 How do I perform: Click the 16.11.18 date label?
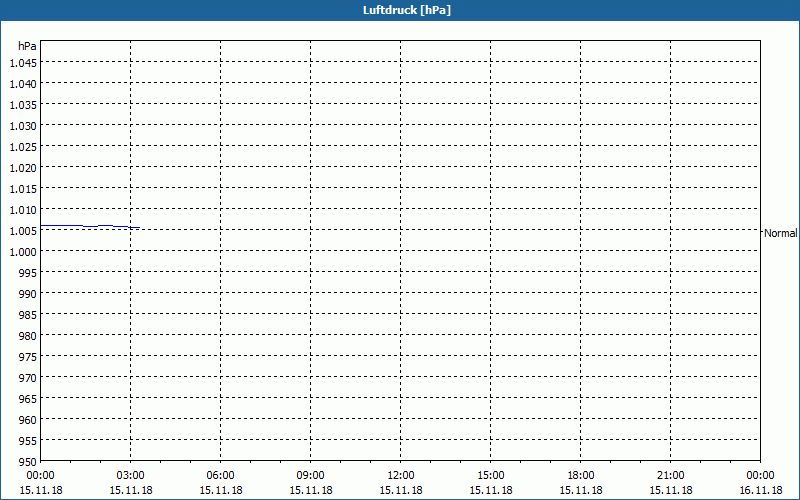pyautogui.click(x=761, y=490)
